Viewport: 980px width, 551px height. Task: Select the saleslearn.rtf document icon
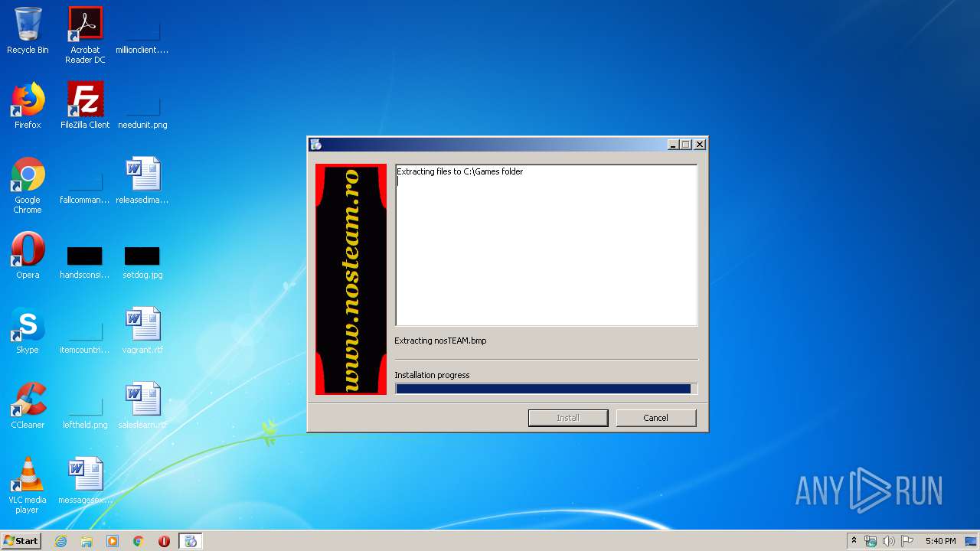(142, 406)
